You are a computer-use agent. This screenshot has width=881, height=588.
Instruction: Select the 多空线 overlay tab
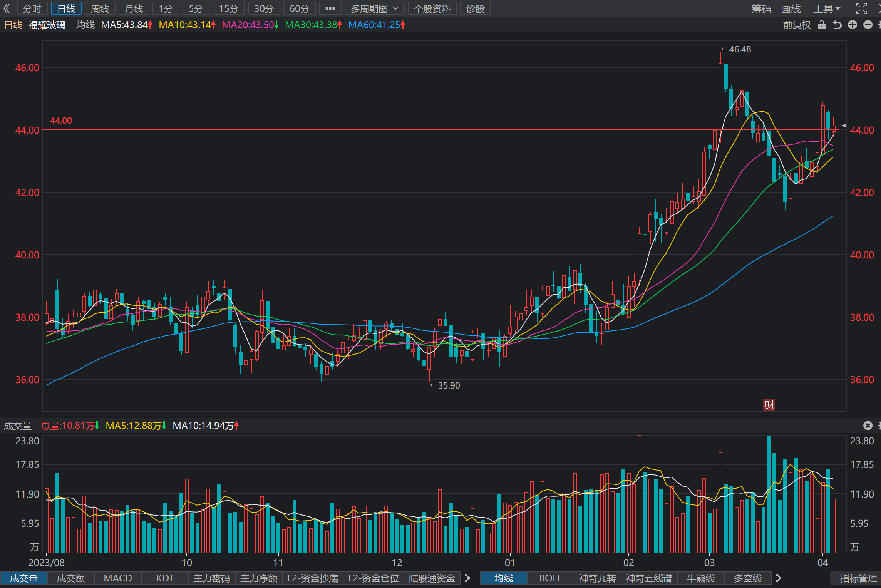pos(748,578)
